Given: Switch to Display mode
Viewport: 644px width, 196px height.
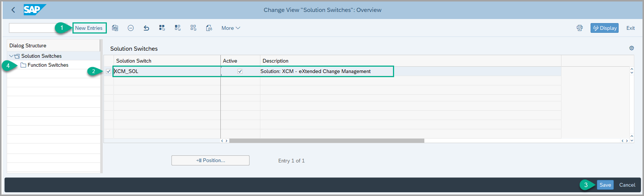Looking at the screenshot, I should pyautogui.click(x=604, y=28).
